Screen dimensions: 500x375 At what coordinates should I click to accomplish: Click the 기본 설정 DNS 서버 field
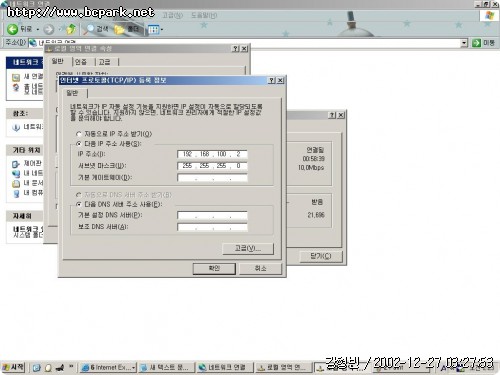coord(212,215)
